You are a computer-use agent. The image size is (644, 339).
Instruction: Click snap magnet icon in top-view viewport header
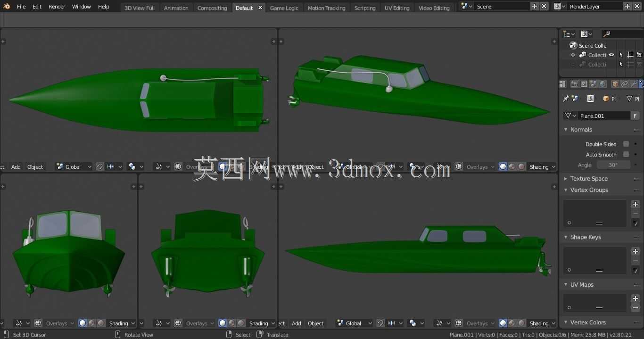pyautogui.click(x=100, y=167)
